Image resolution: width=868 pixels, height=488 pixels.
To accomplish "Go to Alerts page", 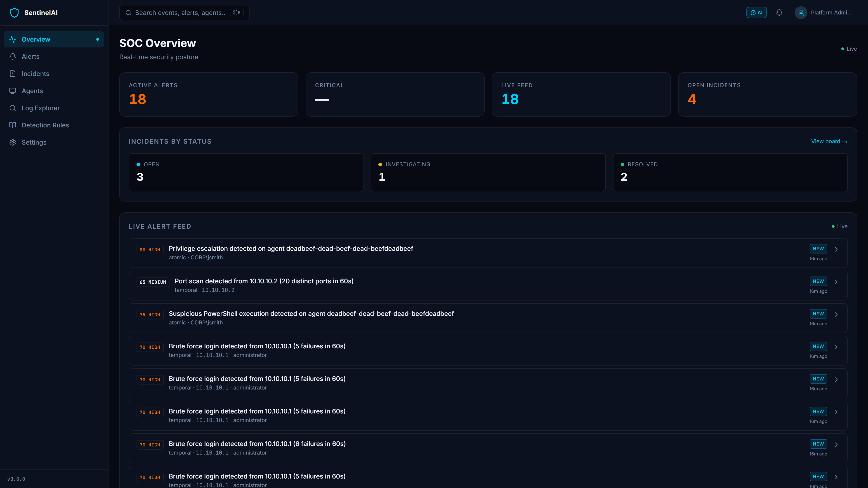I will (x=54, y=56).
